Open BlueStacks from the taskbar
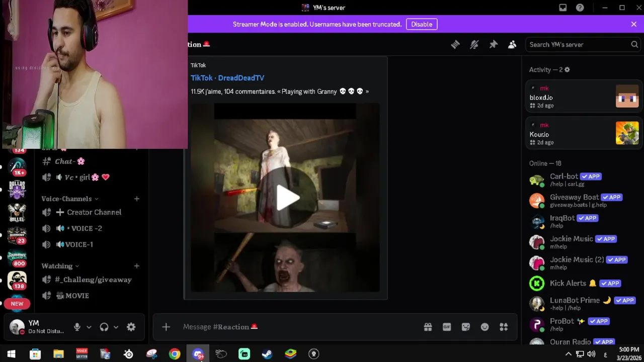The width and height of the screenshot is (644, 362). (290, 354)
